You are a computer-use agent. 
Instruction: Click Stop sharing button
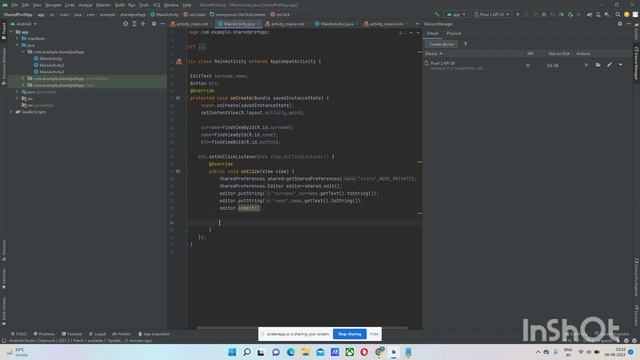[x=350, y=334]
